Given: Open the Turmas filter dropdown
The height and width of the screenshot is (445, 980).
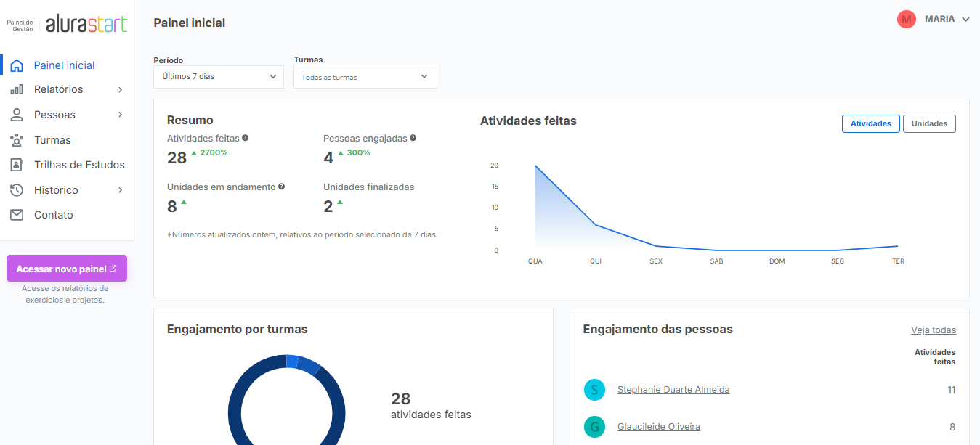Looking at the screenshot, I should 365,77.
